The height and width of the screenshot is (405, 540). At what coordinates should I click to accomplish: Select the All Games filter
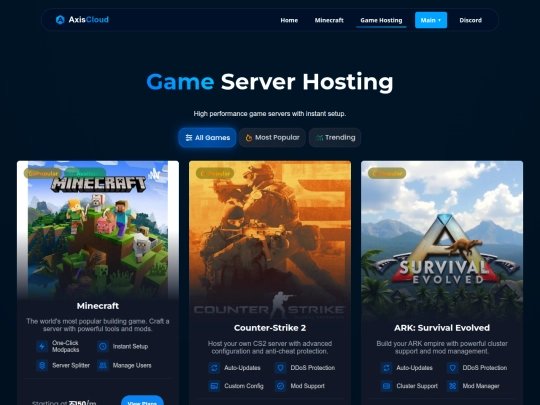207,137
